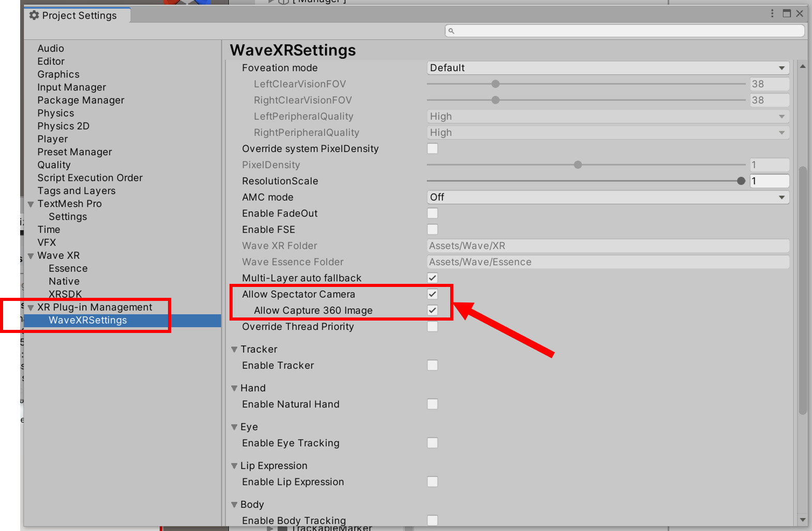Image resolution: width=812 pixels, height=531 pixels.
Task: Uncheck Allow Capture 360 Image
Action: 433,310
